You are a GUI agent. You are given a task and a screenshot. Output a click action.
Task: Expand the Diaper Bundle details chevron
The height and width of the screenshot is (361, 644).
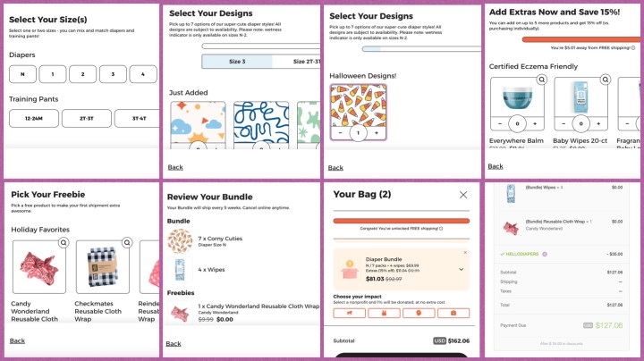[x=462, y=270]
